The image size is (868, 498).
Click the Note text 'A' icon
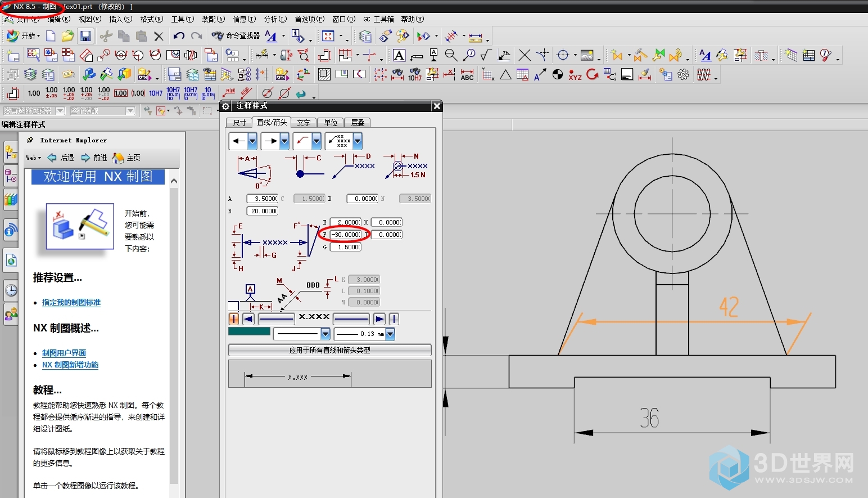click(x=399, y=55)
